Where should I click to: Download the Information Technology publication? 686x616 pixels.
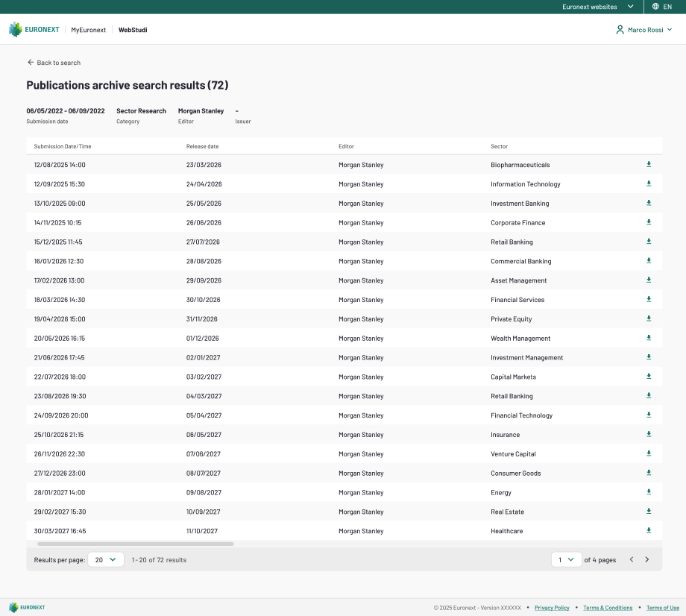coord(649,183)
